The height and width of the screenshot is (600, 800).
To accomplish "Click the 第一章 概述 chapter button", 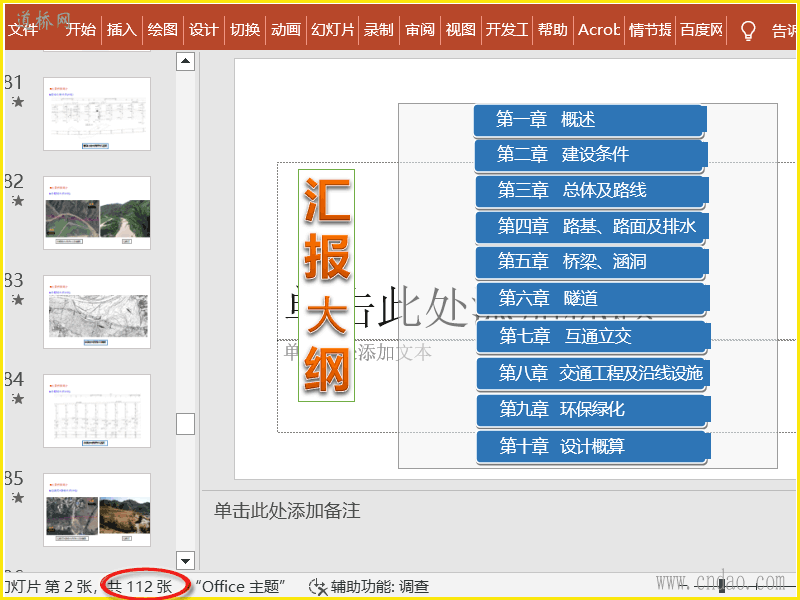I will pyautogui.click(x=589, y=121).
